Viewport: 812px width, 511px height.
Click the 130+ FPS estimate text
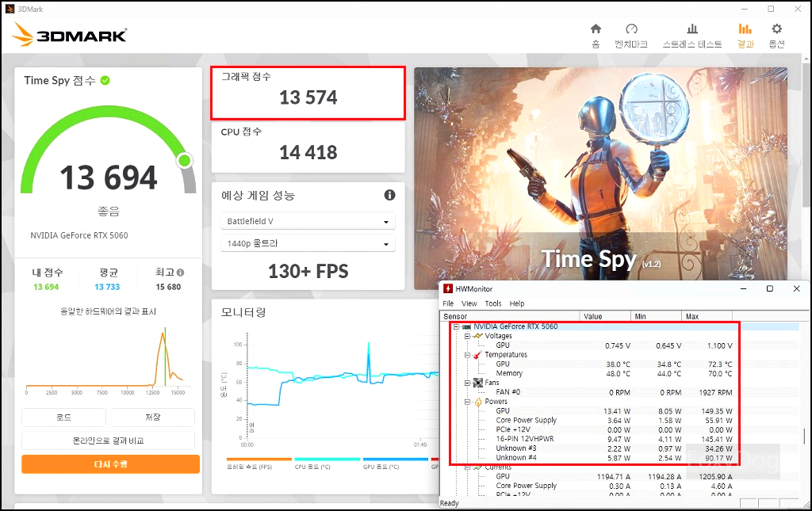click(308, 271)
